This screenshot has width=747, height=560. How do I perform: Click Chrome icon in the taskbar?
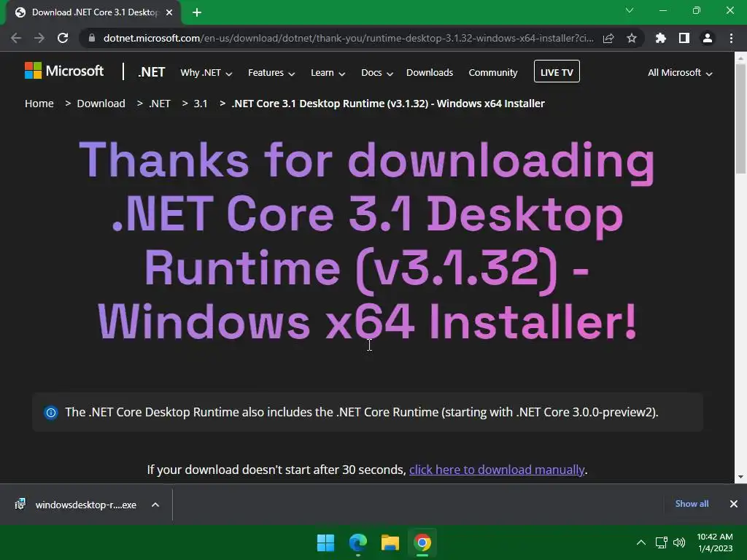422,542
